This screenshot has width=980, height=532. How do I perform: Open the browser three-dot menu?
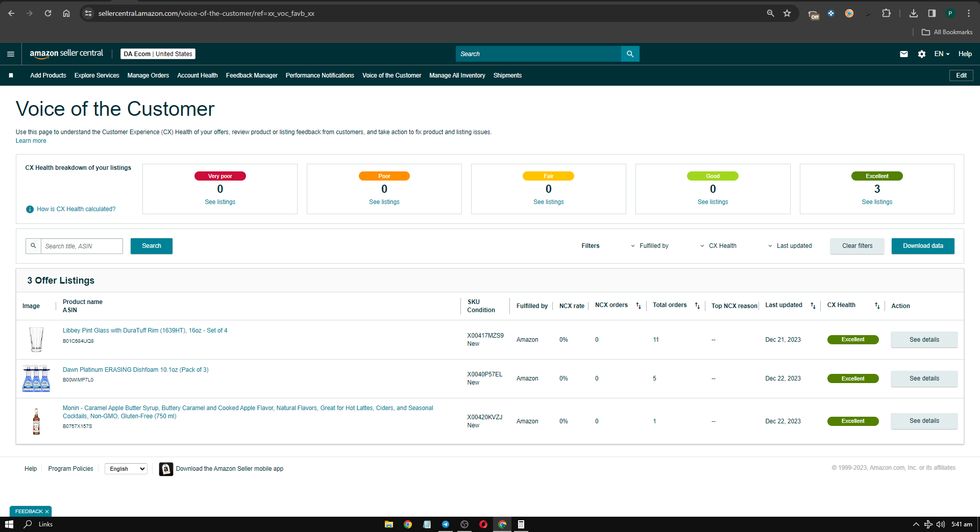pos(969,13)
